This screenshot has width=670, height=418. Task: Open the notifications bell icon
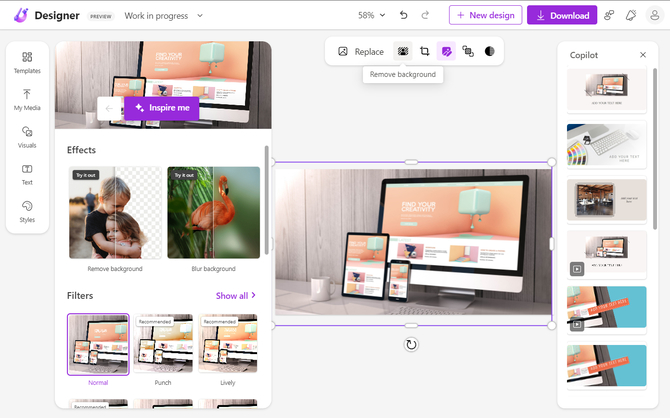(631, 15)
